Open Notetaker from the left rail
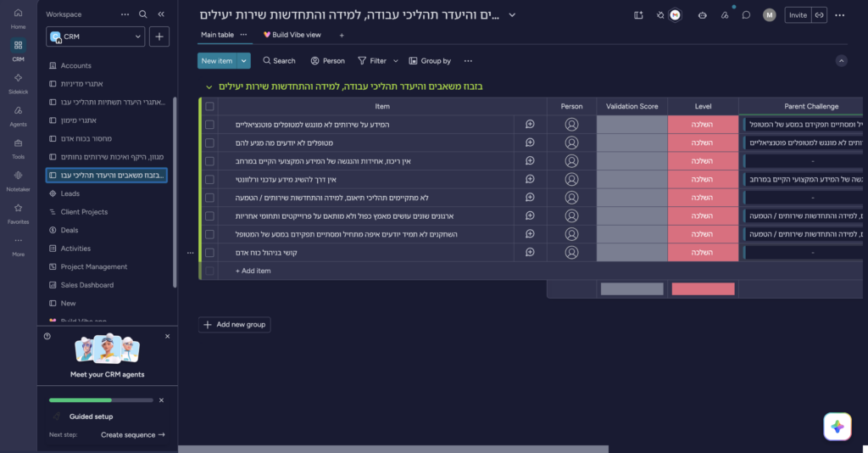Image resolution: width=868 pixels, height=453 pixels. pos(18,181)
